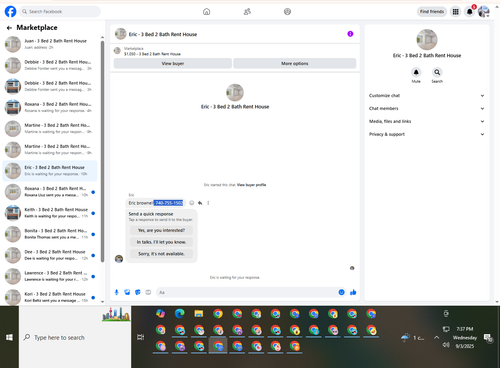Open Dee's conversation in the list
This screenshot has width=500, height=368.
[50, 255]
